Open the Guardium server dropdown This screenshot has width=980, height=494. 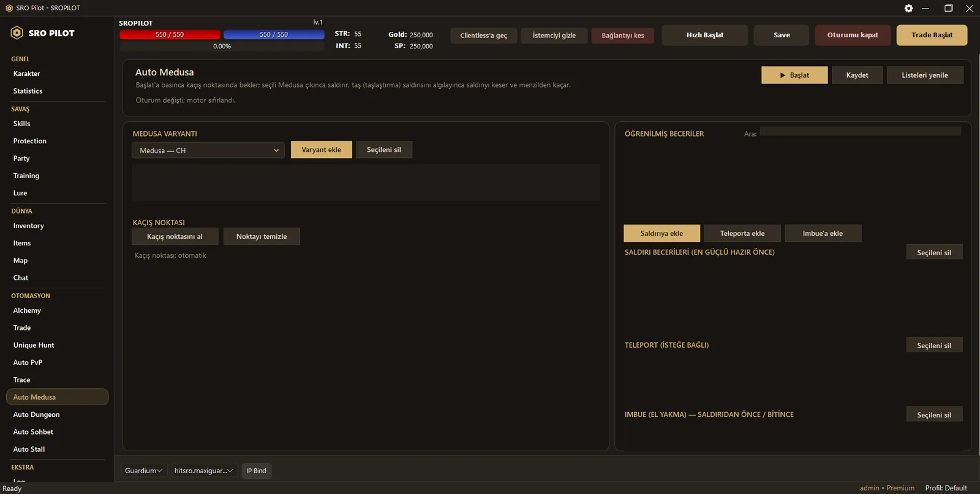click(x=144, y=471)
